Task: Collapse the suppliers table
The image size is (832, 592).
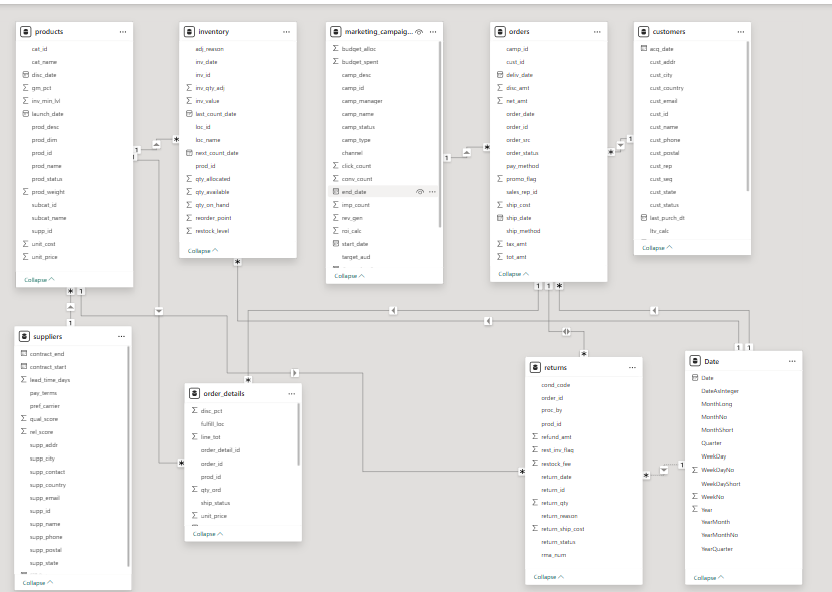Action: coord(33,582)
